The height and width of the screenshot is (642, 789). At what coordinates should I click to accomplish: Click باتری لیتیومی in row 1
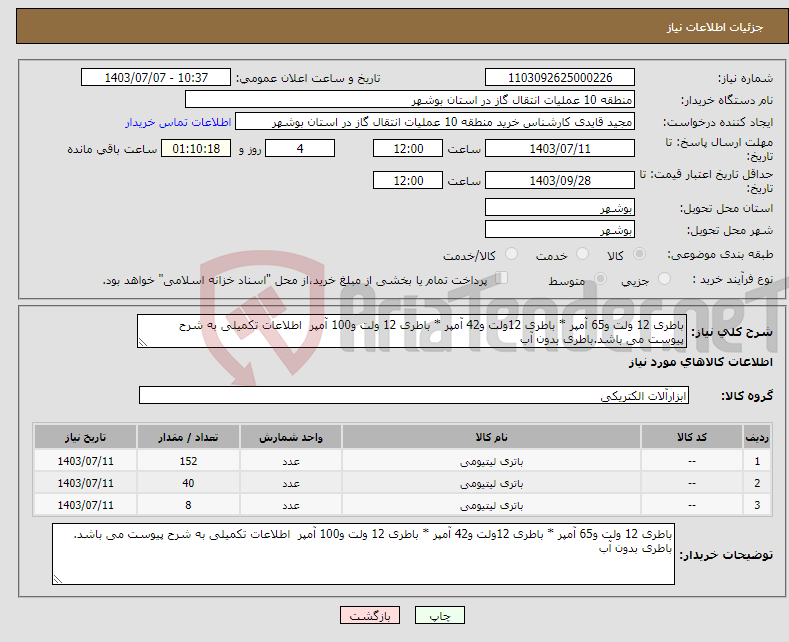pyautogui.click(x=491, y=461)
